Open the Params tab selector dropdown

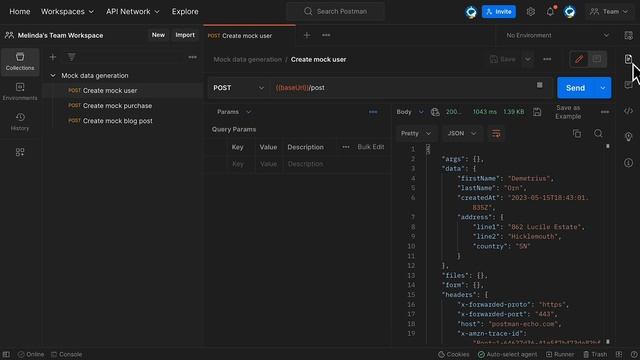click(x=234, y=112)
